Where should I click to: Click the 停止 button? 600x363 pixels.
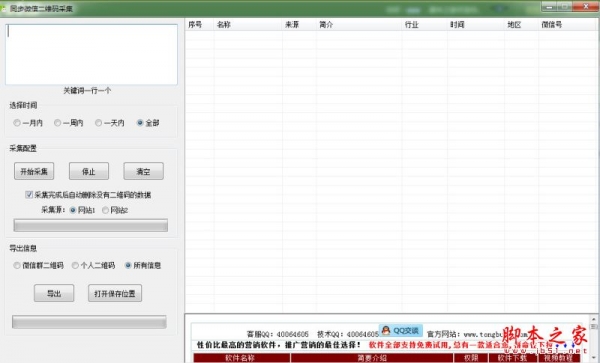click(89, 171)
